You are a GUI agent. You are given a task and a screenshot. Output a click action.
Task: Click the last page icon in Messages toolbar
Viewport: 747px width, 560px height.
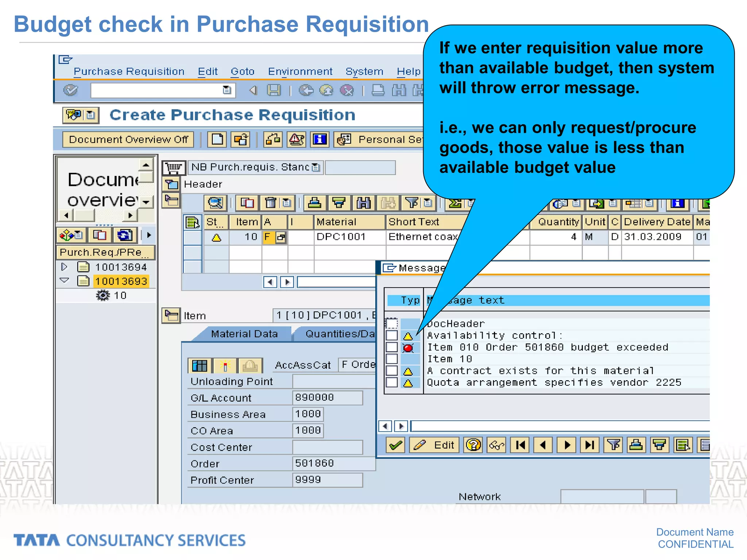[x=590, y=445]
